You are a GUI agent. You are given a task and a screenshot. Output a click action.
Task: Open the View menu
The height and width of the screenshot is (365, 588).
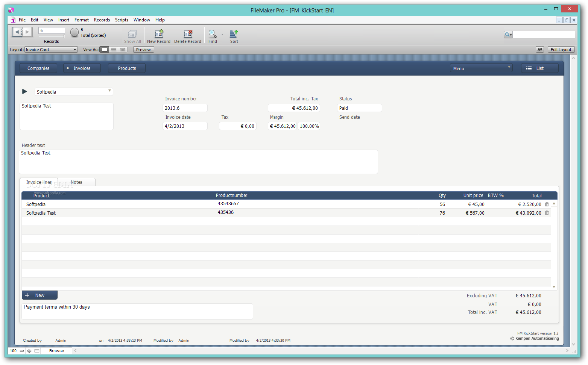[x=48, y=20]
